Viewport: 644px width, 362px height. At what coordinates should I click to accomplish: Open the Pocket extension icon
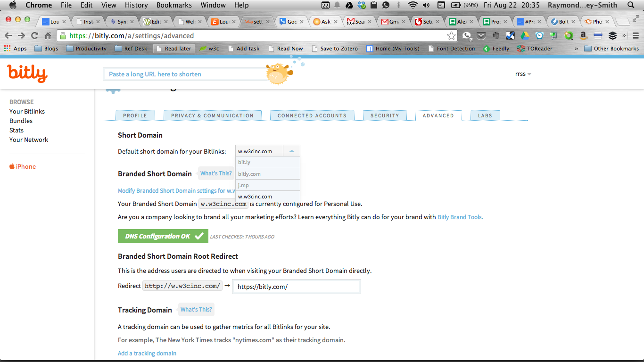(481, 35)
